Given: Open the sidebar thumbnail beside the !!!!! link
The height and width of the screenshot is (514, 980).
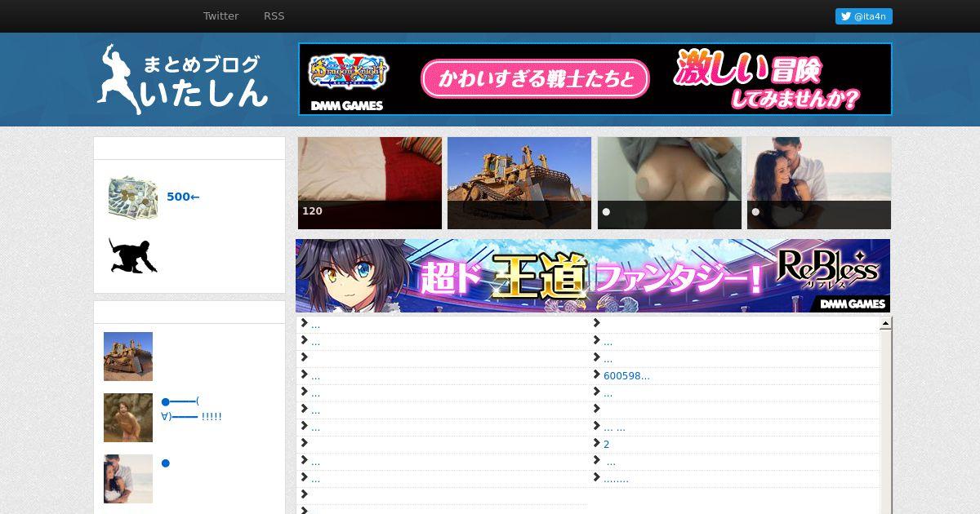Looking at the screenshot, I should point(128,418).
